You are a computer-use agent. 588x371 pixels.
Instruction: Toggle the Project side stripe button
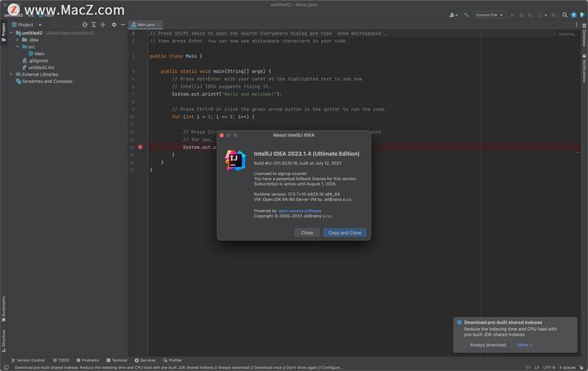click(4, 33)
